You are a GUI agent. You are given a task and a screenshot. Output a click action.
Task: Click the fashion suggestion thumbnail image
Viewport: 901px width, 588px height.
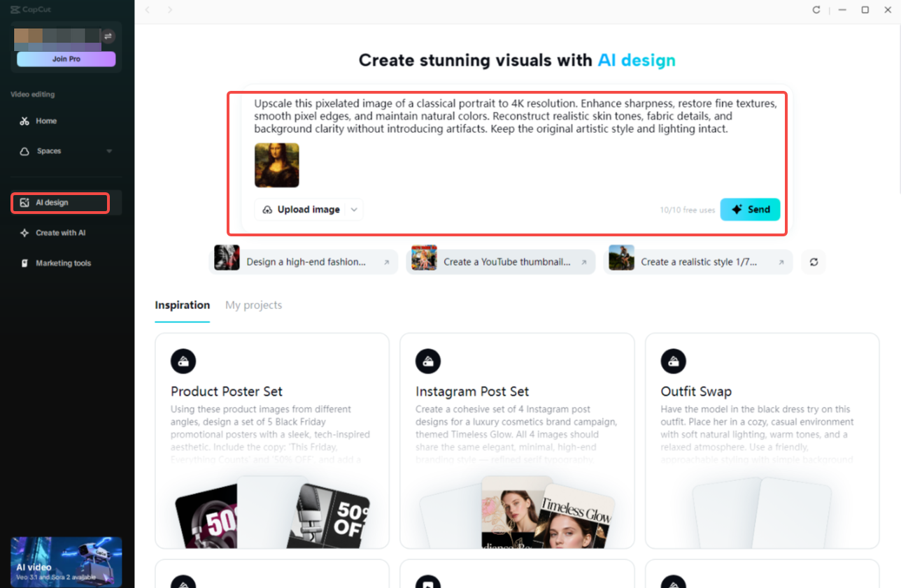227,258
